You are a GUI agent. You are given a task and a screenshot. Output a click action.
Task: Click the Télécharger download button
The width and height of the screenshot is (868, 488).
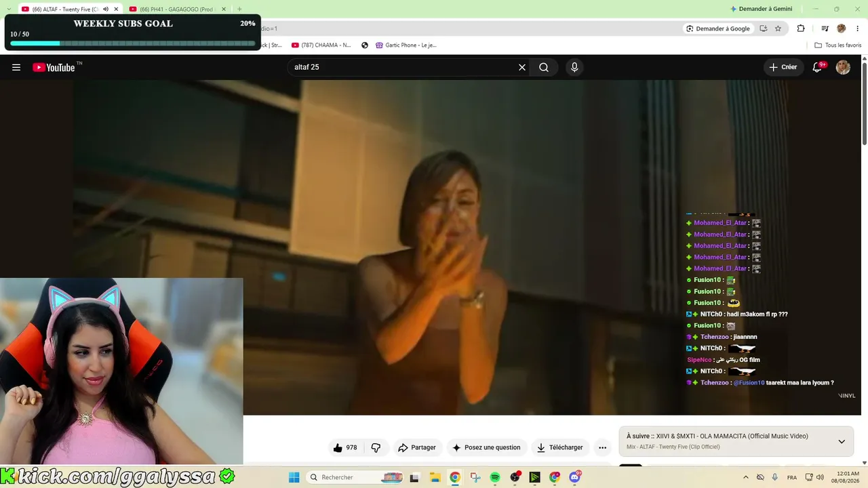click(560, 447)
